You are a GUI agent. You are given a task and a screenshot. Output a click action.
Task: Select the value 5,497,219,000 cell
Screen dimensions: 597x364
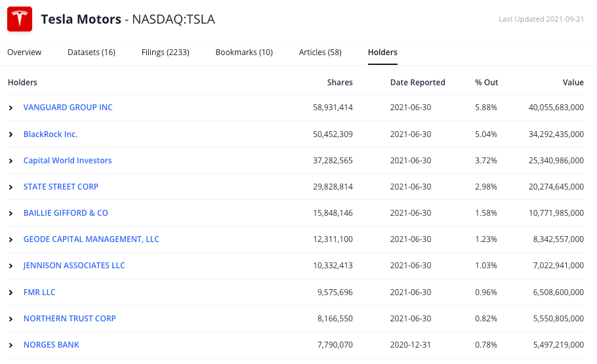(558, 344)
